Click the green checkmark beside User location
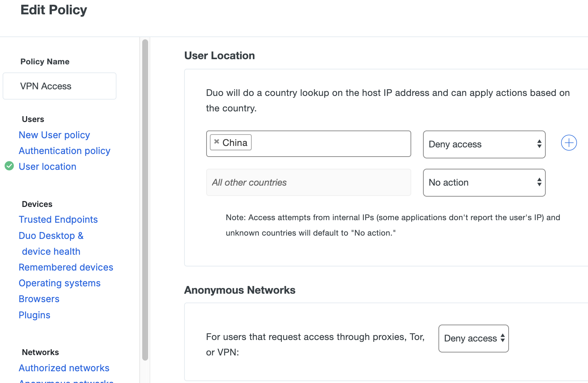 pos(9,166)
